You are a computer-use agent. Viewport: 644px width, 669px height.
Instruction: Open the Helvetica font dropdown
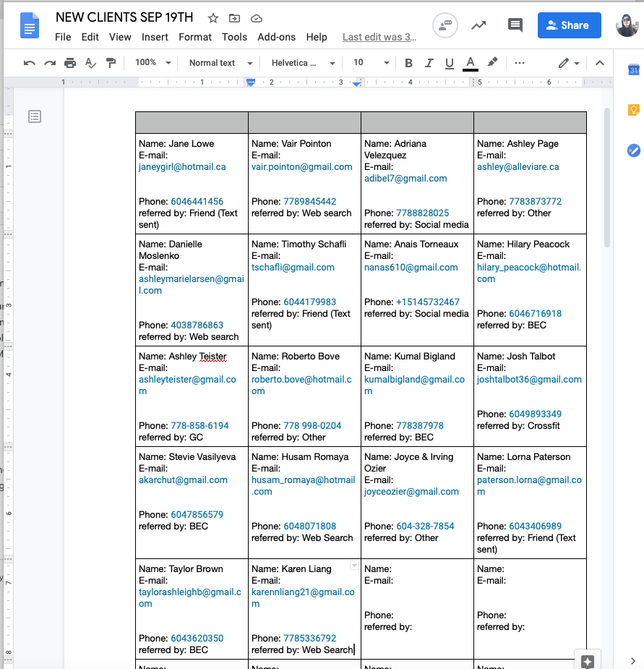304,63
